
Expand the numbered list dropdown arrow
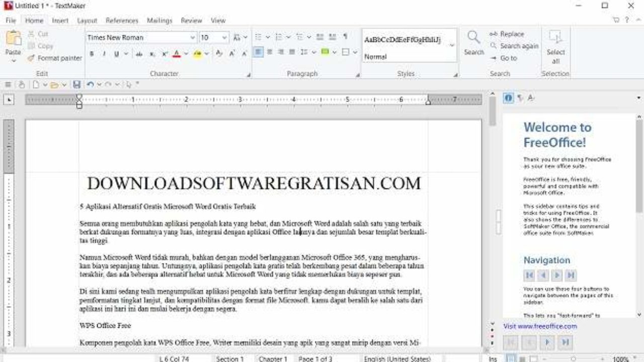(x=288, y=37)
